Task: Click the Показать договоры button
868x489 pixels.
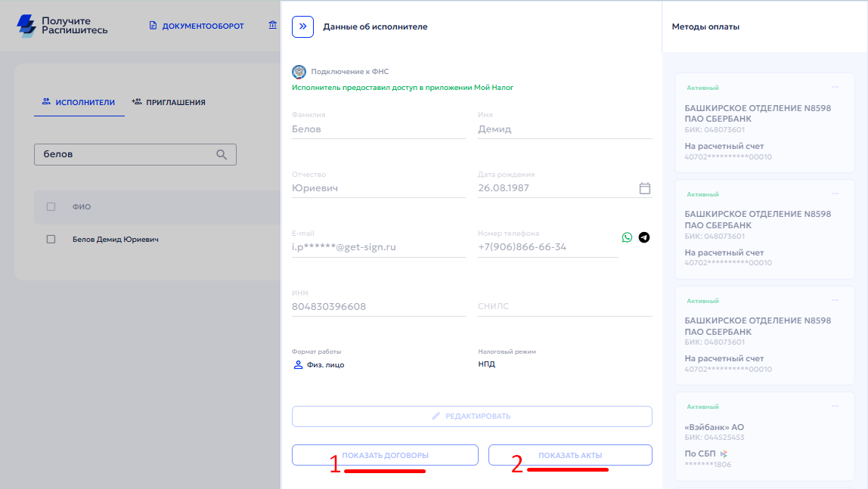Action: pyautogui.click(x=385, y=455)
